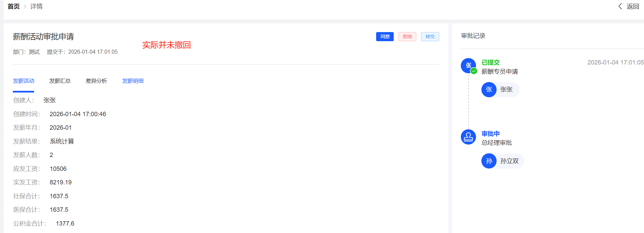Click the 转交 transfer button

click(430, 36)
